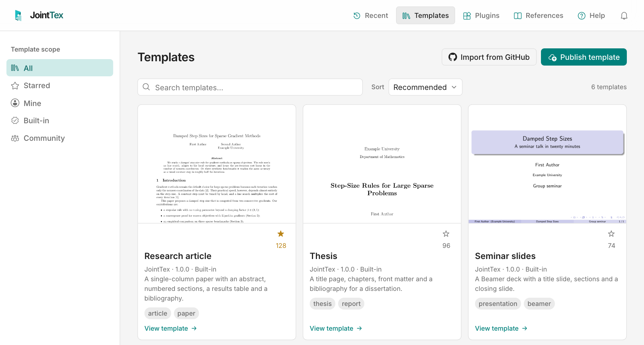Viewport: 644px width, 345px height.
Task: Open the Plugins page
Action: [481, 15]
